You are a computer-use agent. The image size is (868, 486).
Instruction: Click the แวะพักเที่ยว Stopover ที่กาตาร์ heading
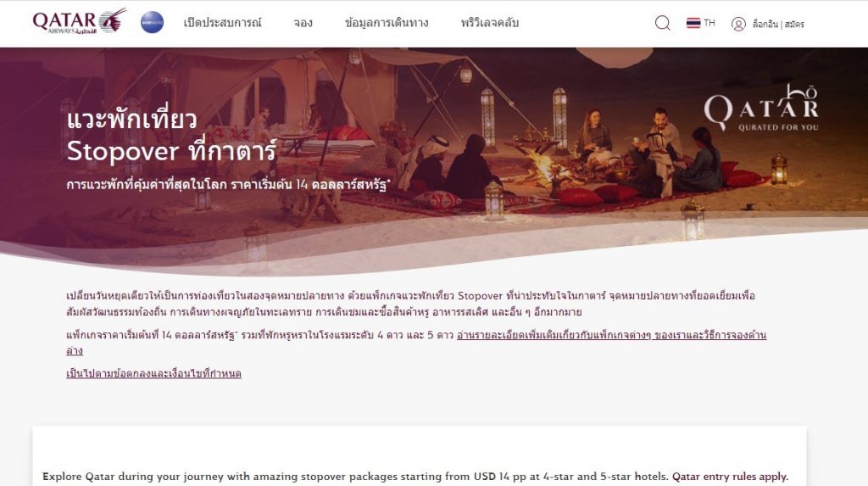[x=171, y=136]
